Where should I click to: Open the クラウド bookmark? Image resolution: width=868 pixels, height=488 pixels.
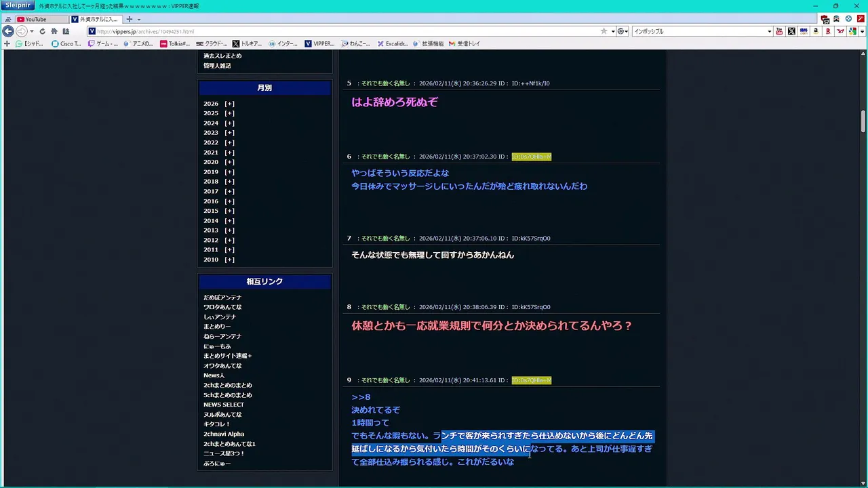tap(212, 43)
